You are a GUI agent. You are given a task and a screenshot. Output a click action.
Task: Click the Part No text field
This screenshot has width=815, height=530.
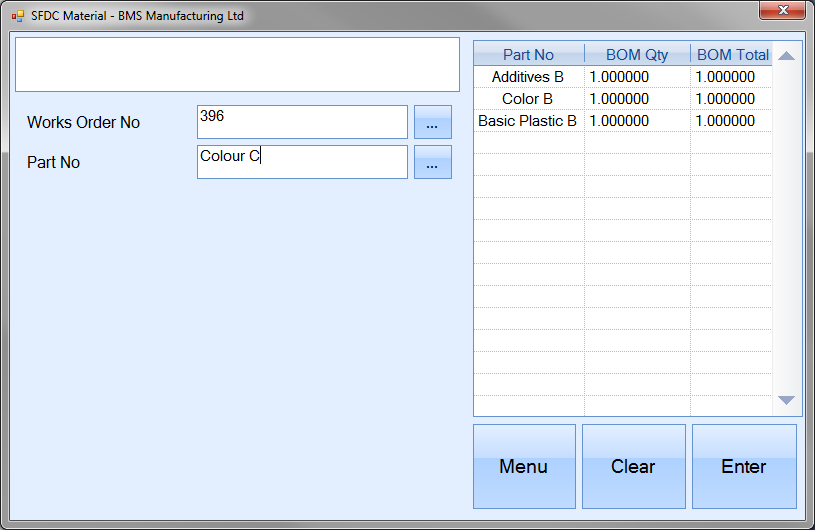click(x=302, y=162)
